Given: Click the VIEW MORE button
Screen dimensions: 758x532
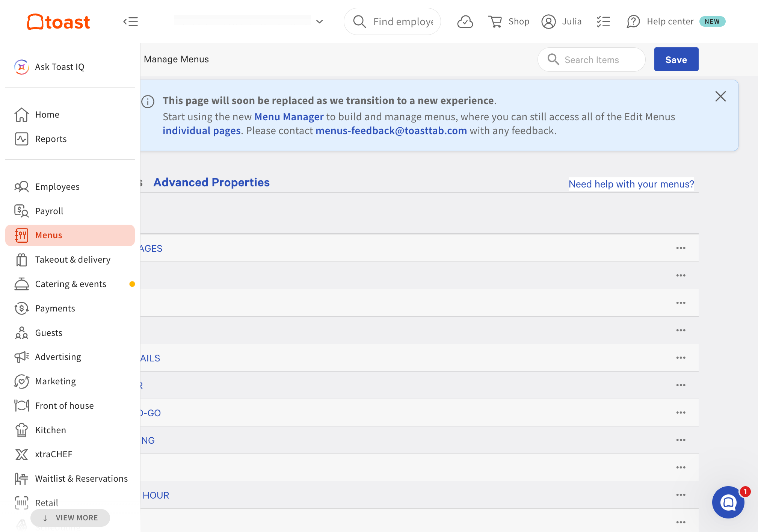Looking at the screenshot, I should pyautogui.click(x=70, y=518).
